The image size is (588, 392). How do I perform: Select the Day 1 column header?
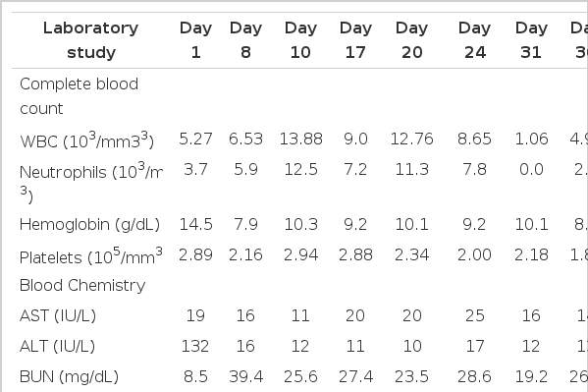point(195,40)
